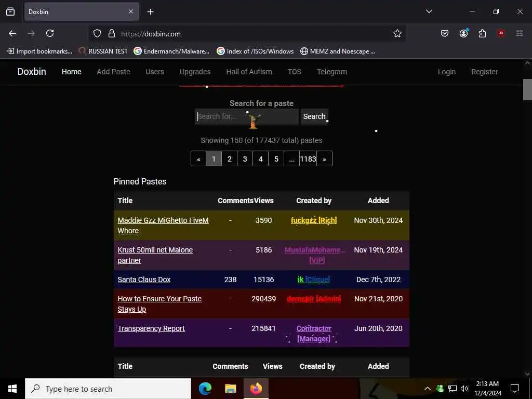Open the Upgrades nav item
The image size is (532, 399).
click(195, 72)
